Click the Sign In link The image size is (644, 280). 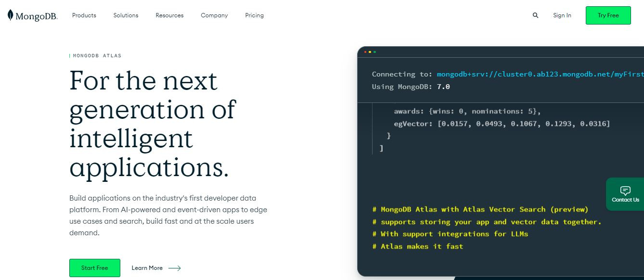coord(562,15)
